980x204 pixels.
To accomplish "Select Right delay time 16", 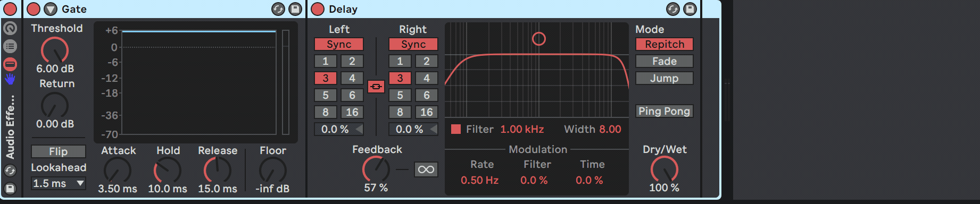I will click(427, 112).
